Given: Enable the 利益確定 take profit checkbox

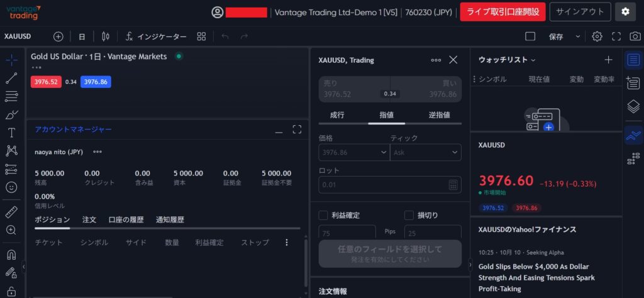Looking at the screenshot, I should pyautogui.click(x=323, y=215).
